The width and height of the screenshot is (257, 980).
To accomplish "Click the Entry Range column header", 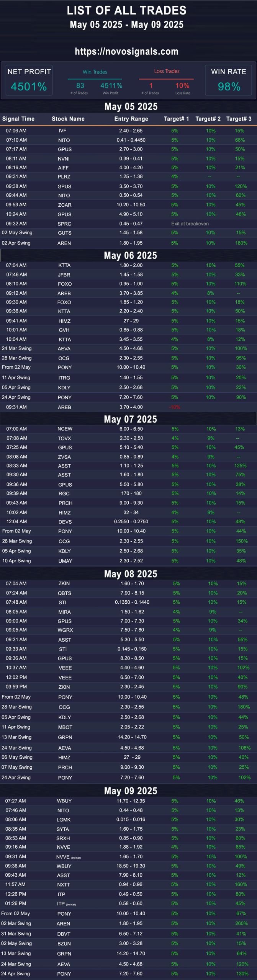I will tap(131, 119).
